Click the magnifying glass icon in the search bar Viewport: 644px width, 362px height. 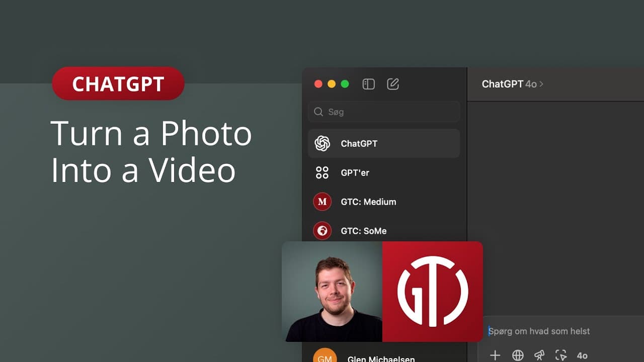pyautogui.click(x=318, y=112)
